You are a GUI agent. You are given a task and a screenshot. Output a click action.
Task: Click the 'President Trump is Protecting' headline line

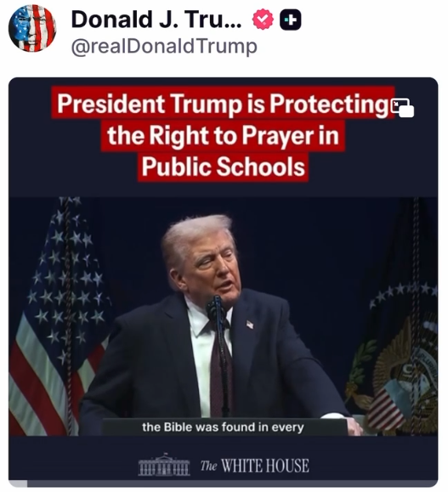point(223,103)
